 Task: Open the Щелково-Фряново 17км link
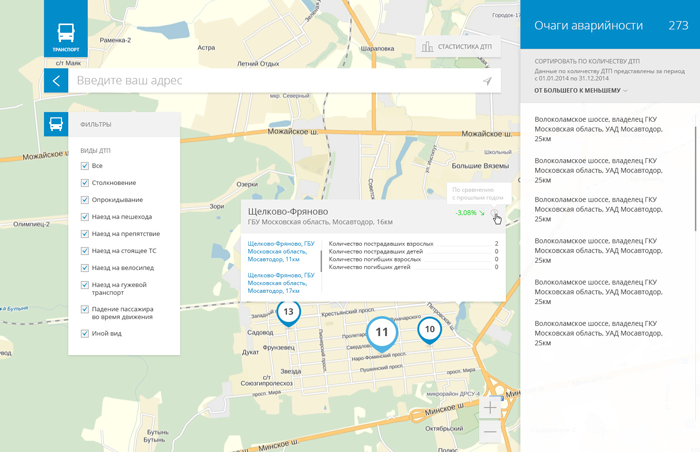tap(281, 282)
